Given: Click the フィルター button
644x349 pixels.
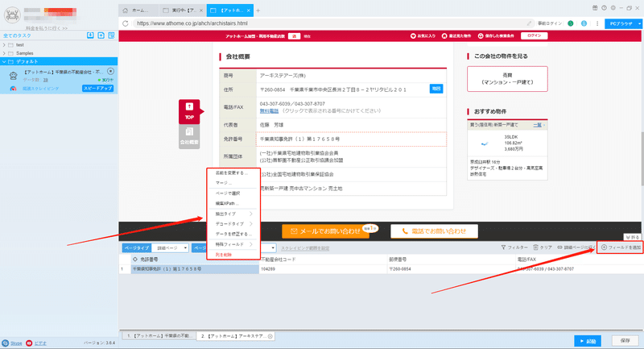Looking at the screenshot, I should pos(514,247).
